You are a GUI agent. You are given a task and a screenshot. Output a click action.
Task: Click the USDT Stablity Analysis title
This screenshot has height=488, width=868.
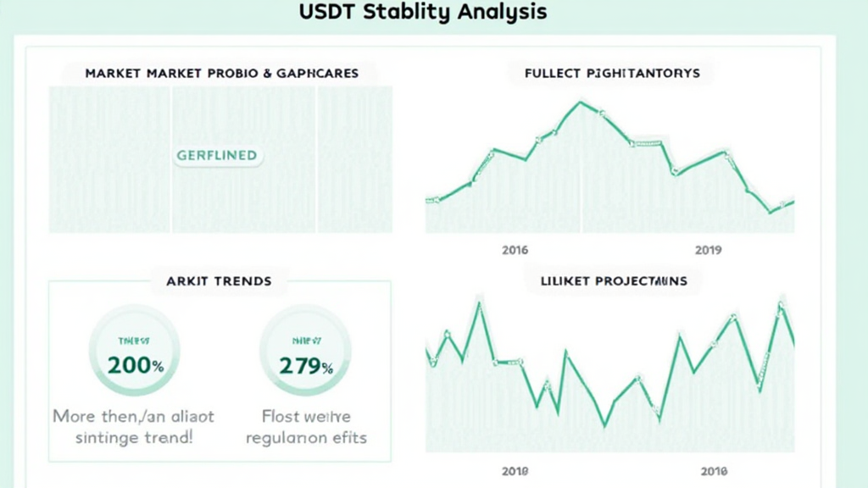(423, 12)
